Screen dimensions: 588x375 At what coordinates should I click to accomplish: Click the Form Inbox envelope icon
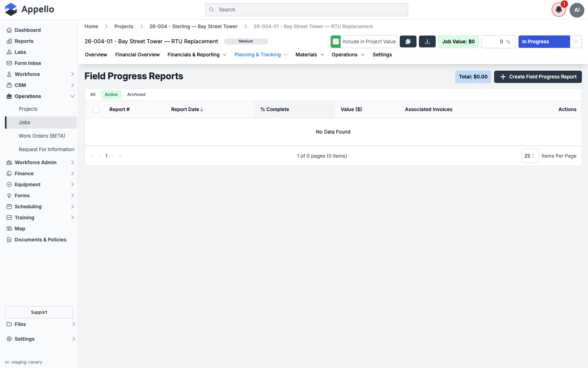[x=9, y=63]
